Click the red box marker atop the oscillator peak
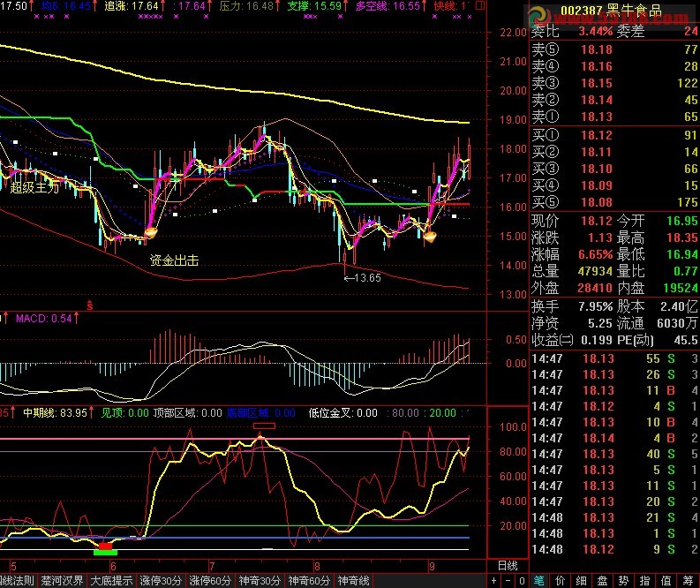The width and height of the screenshot is (700, 588). click(264, 426)
